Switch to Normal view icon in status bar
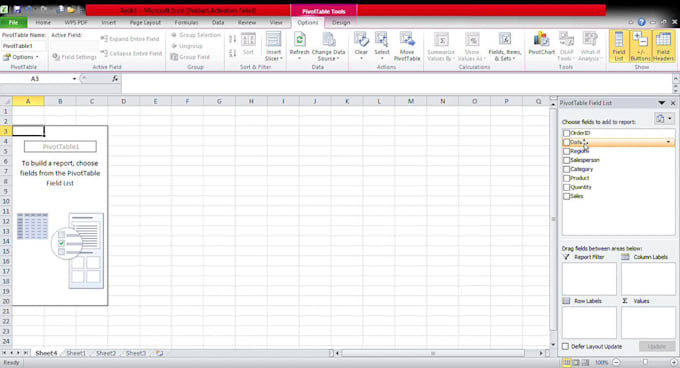The width and height of the screenshot is (680, 368). click(x=566, y=362)
